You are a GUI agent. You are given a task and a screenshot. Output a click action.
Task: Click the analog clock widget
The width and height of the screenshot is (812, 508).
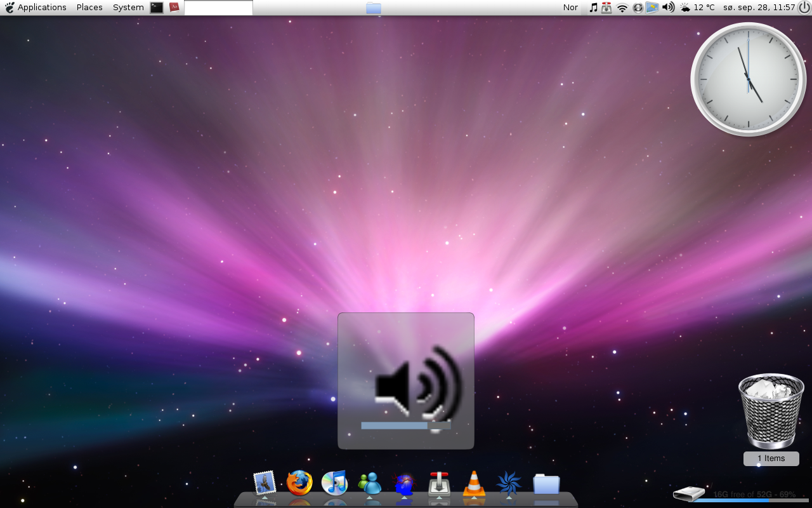click(749, 79)
